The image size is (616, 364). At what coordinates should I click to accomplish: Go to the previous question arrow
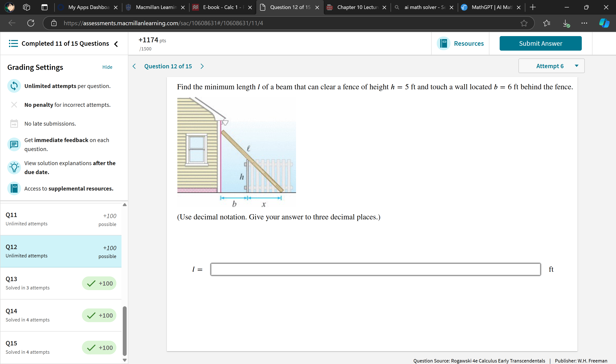[x=134, y=66]
